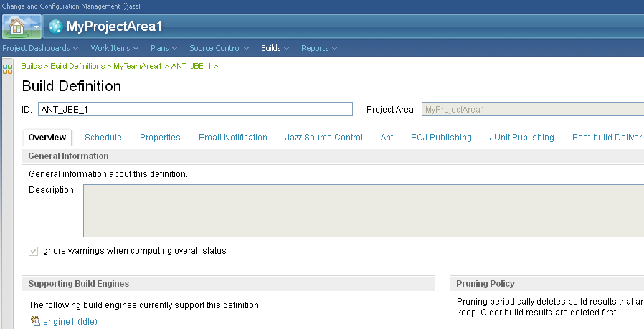Expand the Work Items menu
This screenshot has height=329, width=644.
(x=114, y=48)
